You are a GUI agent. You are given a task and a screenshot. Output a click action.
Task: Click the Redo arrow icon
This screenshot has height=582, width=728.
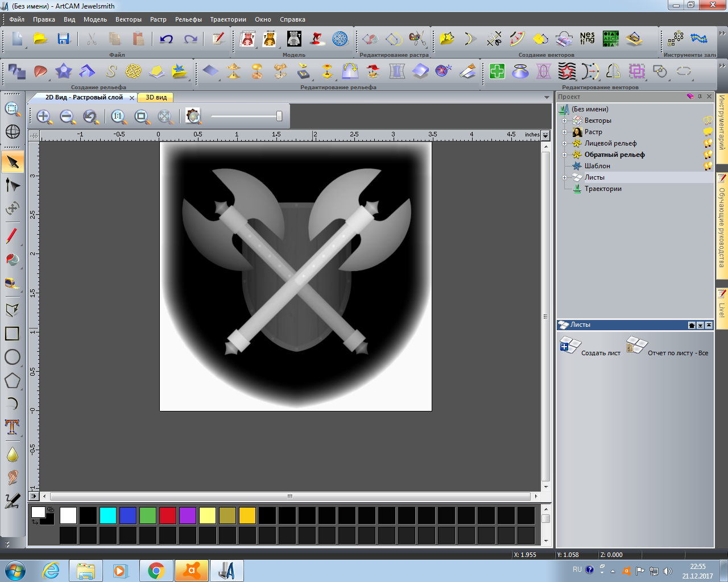click(190, 39)
